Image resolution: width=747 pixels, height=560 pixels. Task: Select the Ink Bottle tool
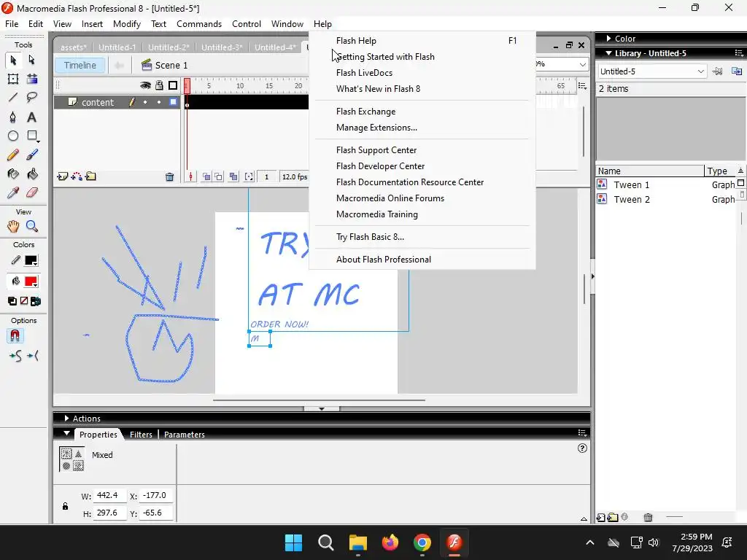pos(13,174)
